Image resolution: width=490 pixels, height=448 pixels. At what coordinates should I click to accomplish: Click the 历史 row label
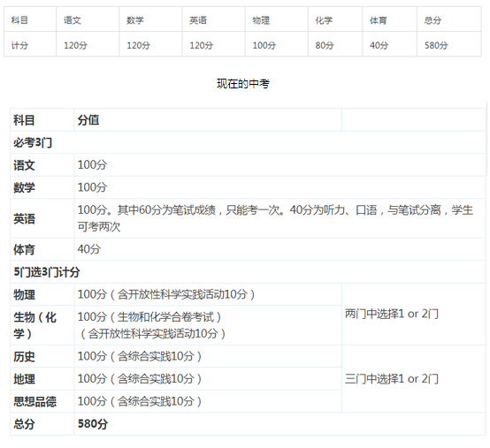click(24, 356)
